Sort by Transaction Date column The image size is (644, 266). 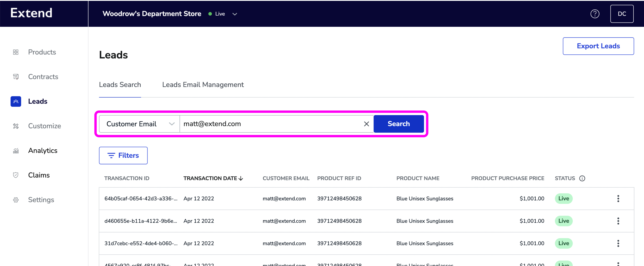tap(213, 178)
